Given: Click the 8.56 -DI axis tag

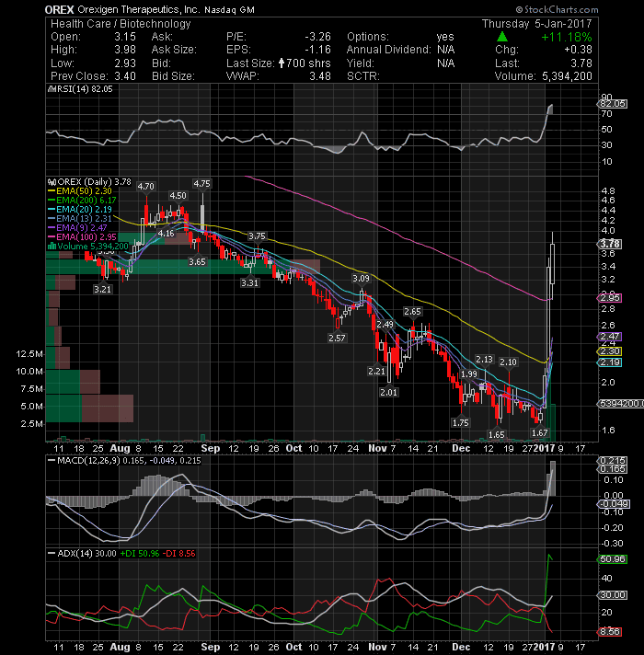Looking at the screenshot, I should pyautogui.click(x=610, y=632).
